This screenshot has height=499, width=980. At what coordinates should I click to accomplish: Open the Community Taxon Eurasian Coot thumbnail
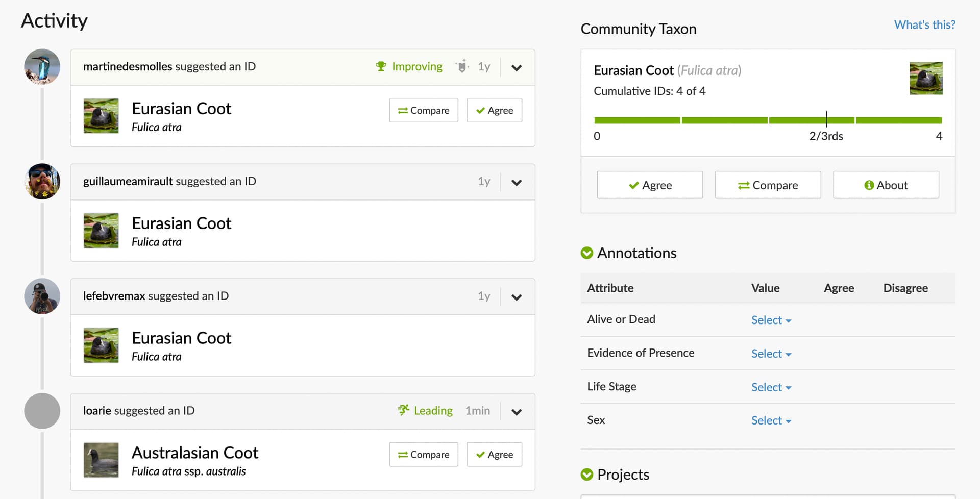point(926,78)
